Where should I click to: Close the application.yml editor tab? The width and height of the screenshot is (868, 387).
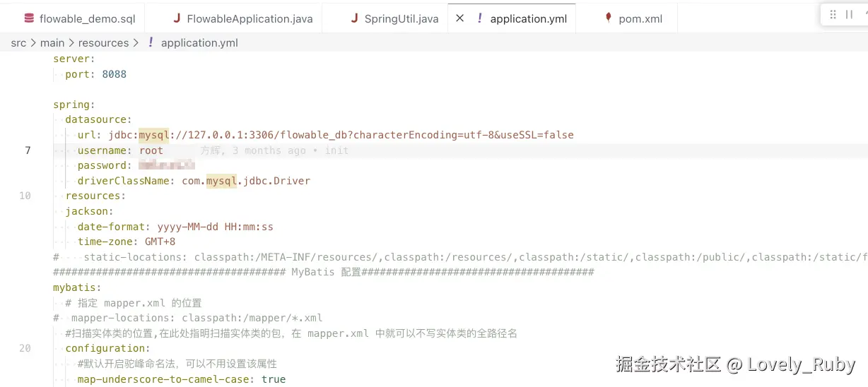[459, 18]
